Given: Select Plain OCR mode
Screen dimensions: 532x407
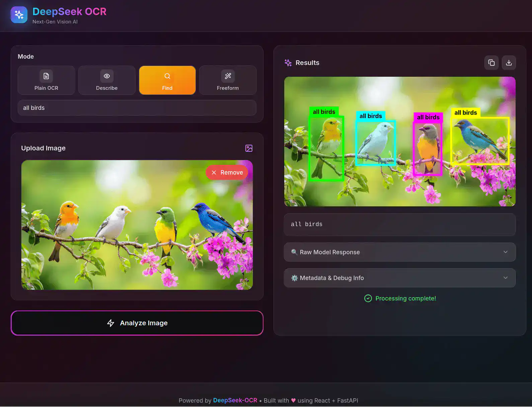Looking at the screenshot, I should [x=46, y=80].
